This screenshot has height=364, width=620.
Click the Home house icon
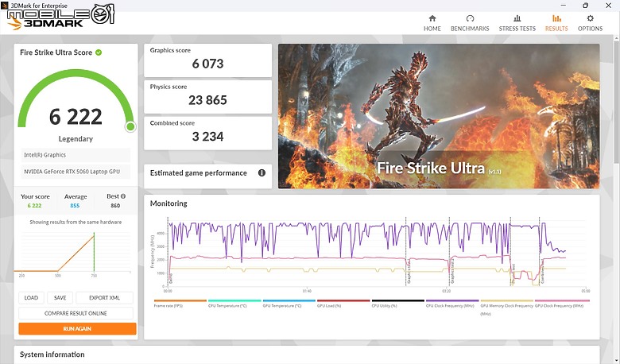(432, 18)
